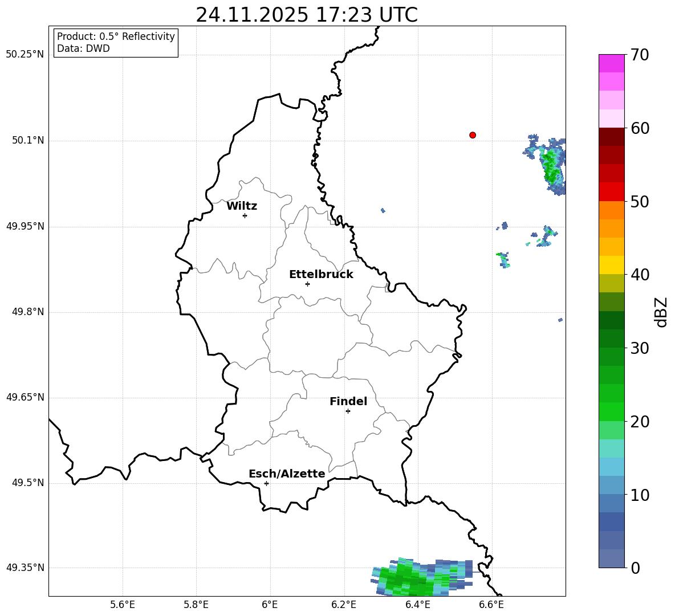The height and width of the screenshot is (616, 675).
Task: Click the red radar site marker dot
Action: [x=473, y=135]
